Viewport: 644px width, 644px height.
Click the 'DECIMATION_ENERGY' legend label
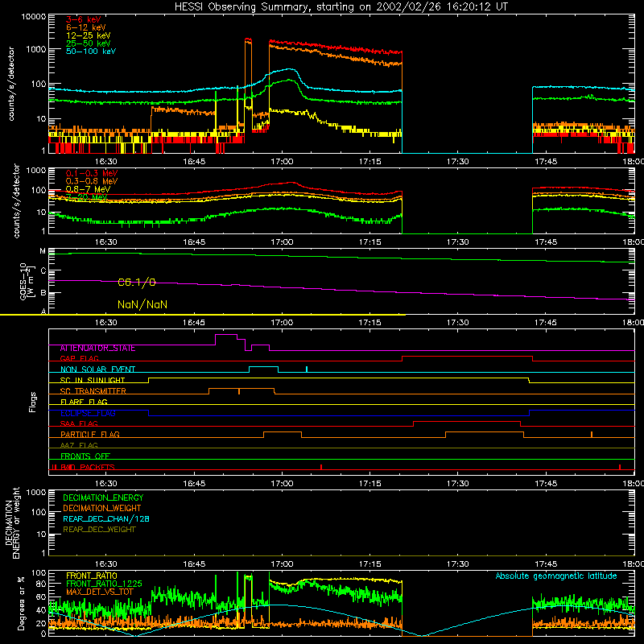point(103,497)
